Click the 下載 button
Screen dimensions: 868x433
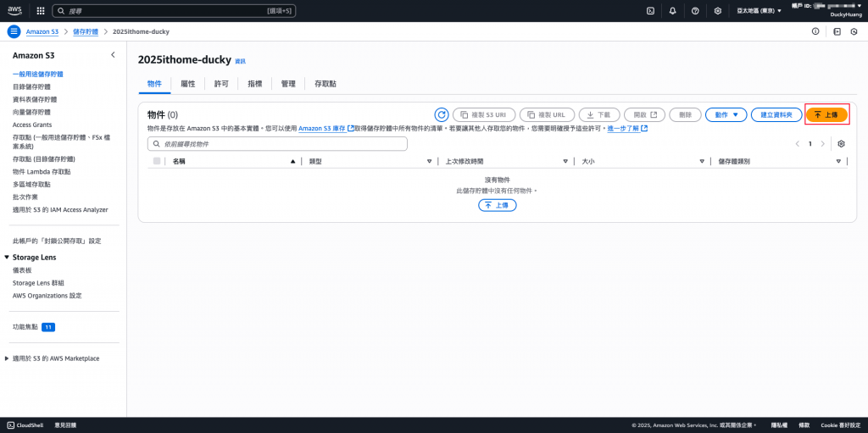(x=599, y=114)
